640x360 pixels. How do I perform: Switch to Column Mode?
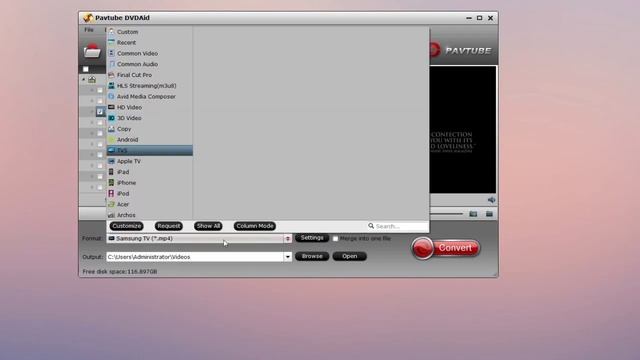tap(255, 226)
